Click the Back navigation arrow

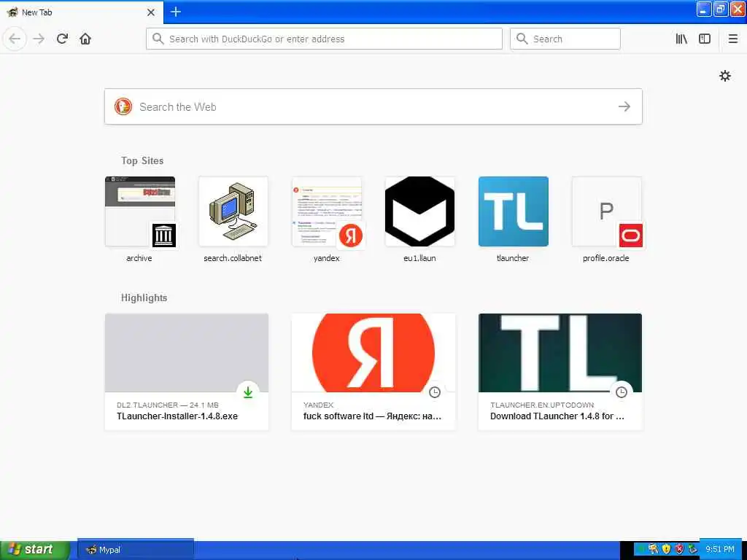[15, 39]
